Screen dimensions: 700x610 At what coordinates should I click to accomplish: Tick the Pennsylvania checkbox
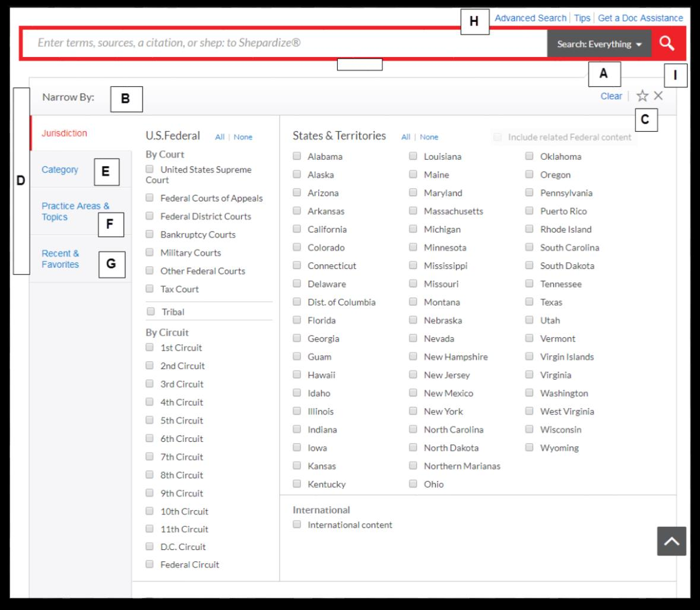click(x=530, y=192)
